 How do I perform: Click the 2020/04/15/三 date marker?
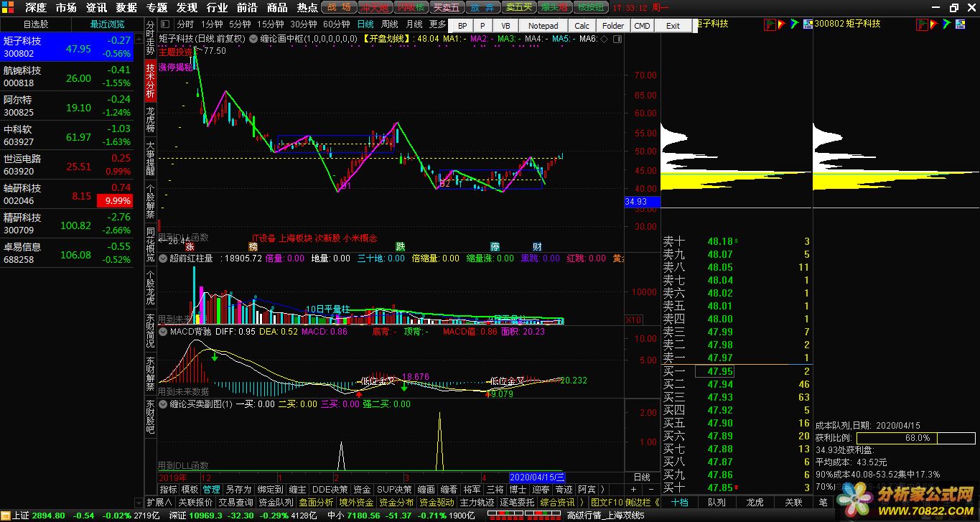[537, 477]
